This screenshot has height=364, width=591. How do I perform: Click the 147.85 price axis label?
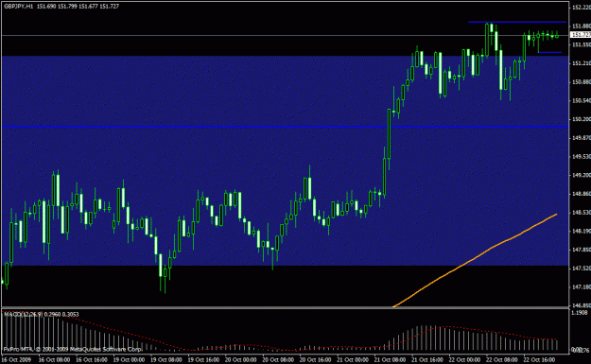tap(582, 250)
